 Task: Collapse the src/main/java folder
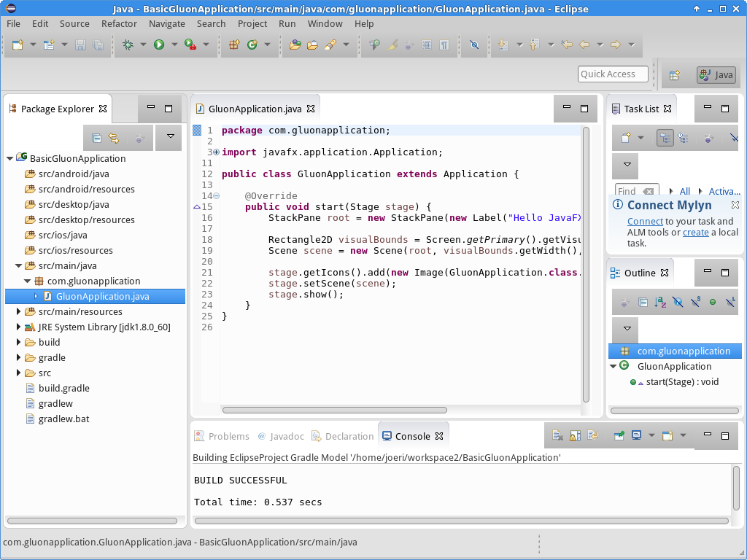(18, 265)
